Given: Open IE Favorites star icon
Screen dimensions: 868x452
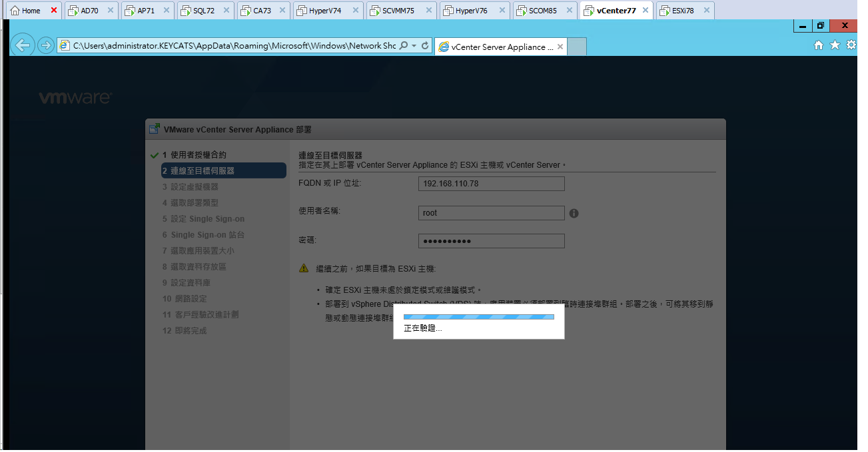Looking at the screenshot, I should 835,45.
